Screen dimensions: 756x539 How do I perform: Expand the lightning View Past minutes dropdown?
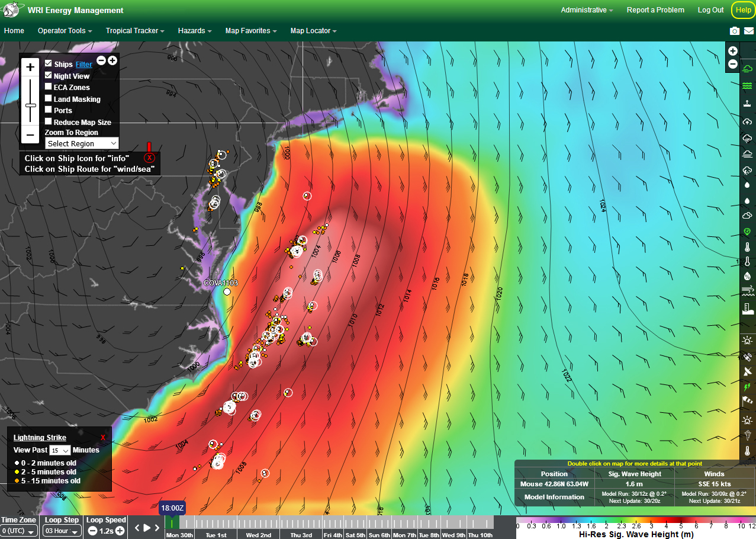tap(61, 450)
